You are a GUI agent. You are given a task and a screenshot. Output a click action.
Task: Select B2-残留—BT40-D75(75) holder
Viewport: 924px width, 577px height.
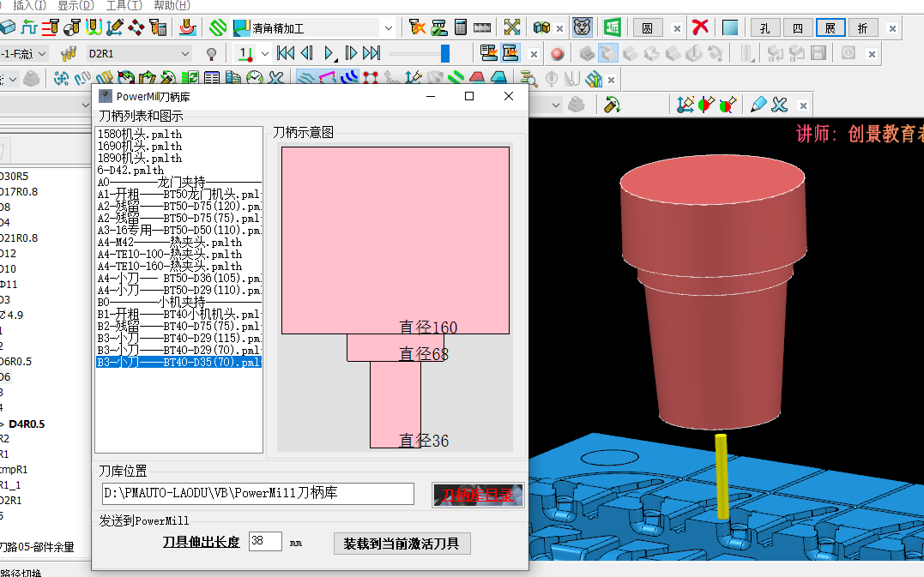(x=178, y=326)
